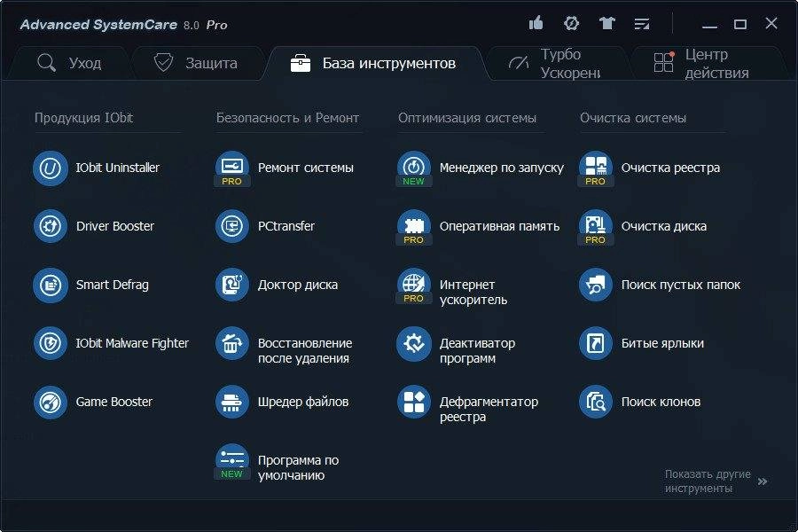798x532 pixels.
Task: Click the Game Booster label
Action: [114, 402]
